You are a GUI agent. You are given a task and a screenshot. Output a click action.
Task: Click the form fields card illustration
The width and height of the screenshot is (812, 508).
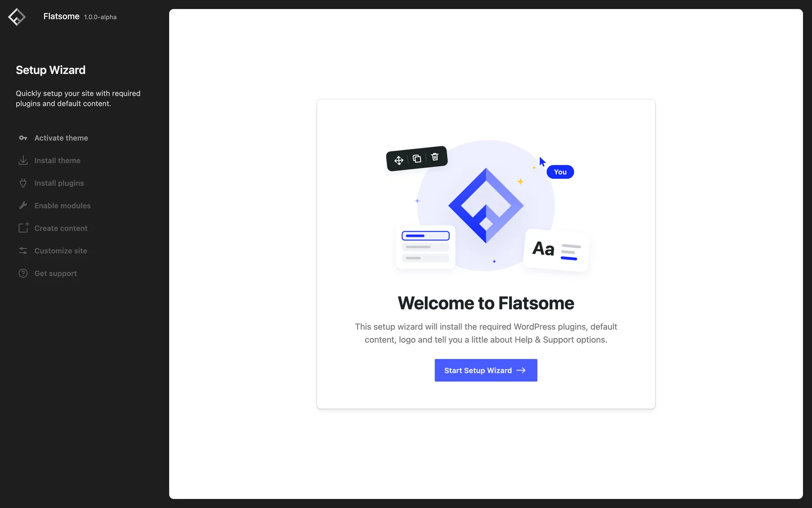426,247
